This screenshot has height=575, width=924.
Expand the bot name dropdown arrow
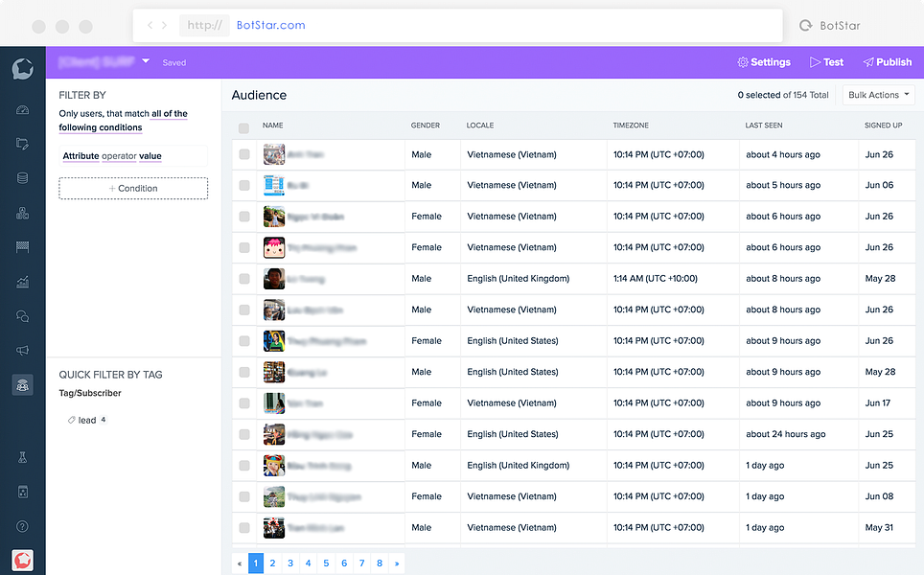point(146,60)
